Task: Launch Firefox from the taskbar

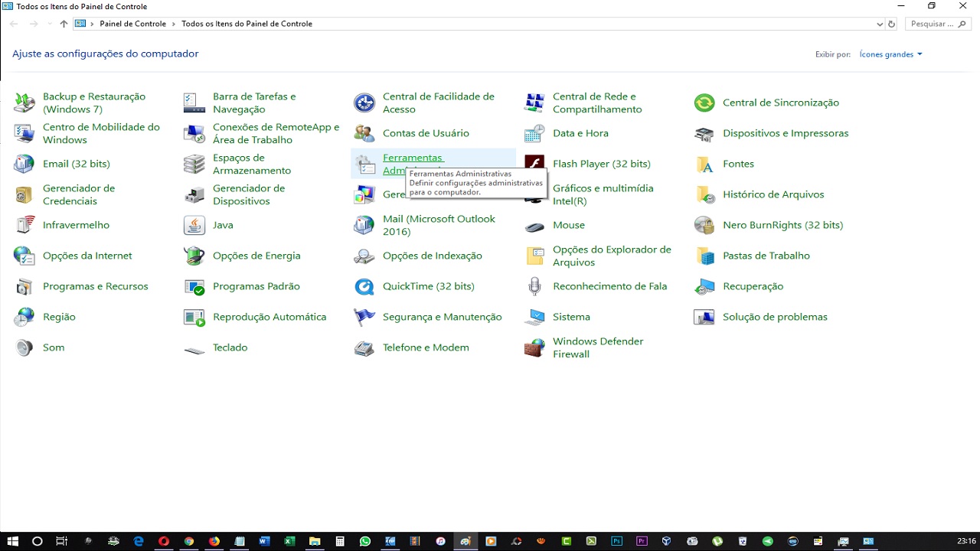Action: pyautogui.click(x=214, y=541)
